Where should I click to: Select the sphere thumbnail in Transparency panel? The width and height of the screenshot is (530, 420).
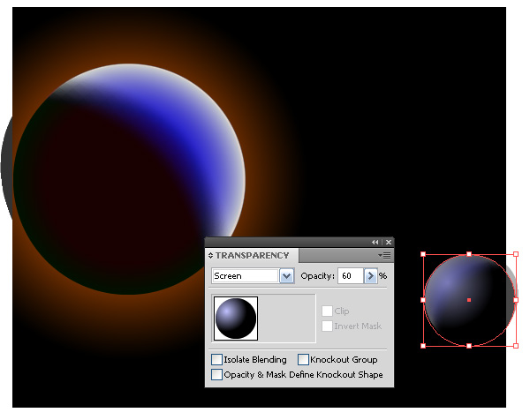(x=236, y=319)
